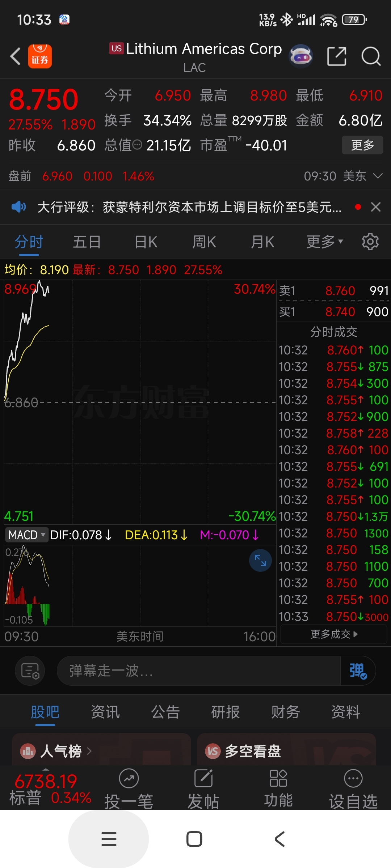Open the 公告 announcements tab
Viewport: 391px width, 868px height.
point(165,712)
